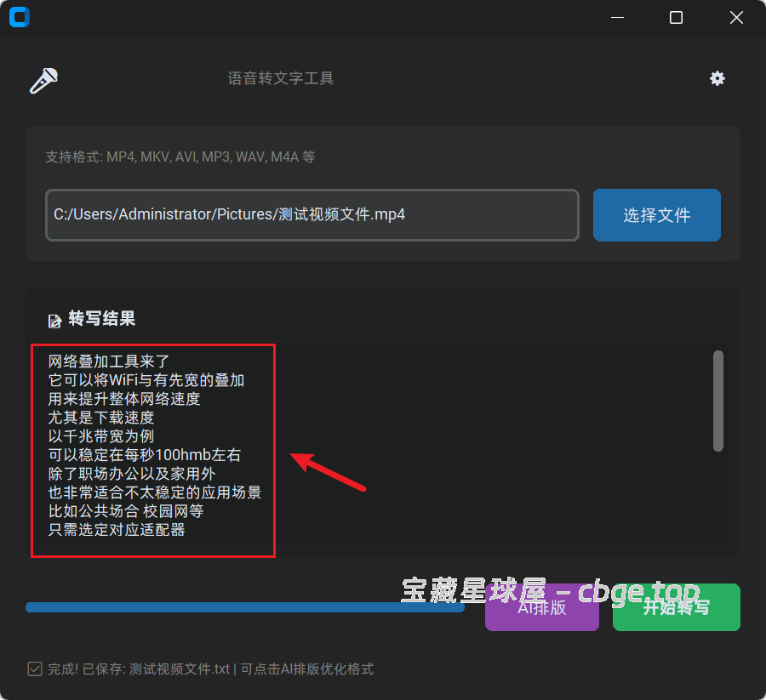This screenshot has width=766, height=700.
Task: Minimize the application window
Action: pos(617,17)
